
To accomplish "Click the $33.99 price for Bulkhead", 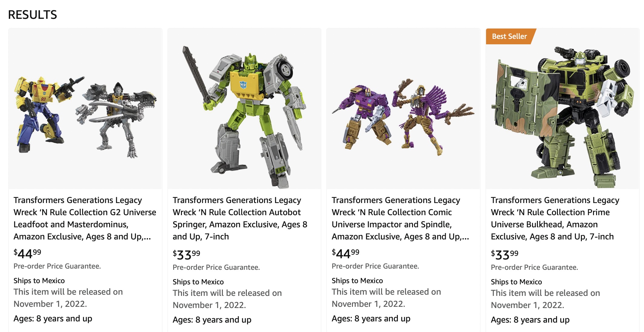I will 505,255.
